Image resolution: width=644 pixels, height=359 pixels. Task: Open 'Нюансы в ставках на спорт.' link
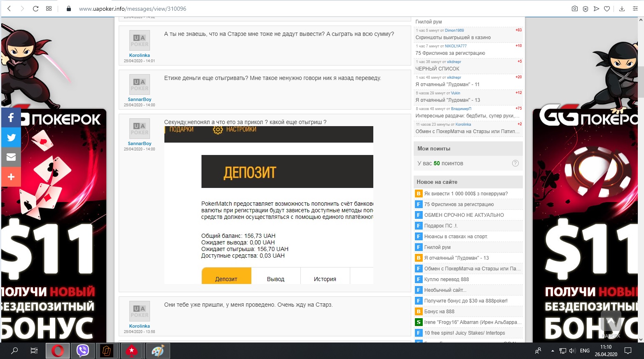456,237
